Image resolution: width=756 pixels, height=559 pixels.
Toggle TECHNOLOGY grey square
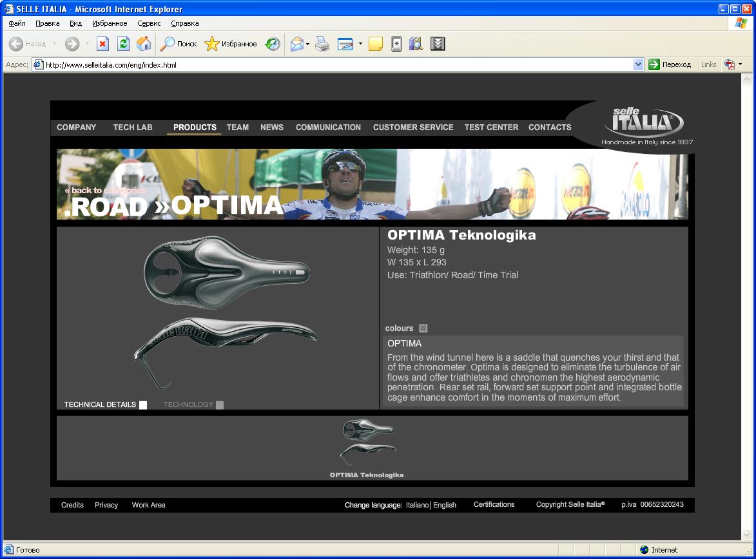coord(220,405)
